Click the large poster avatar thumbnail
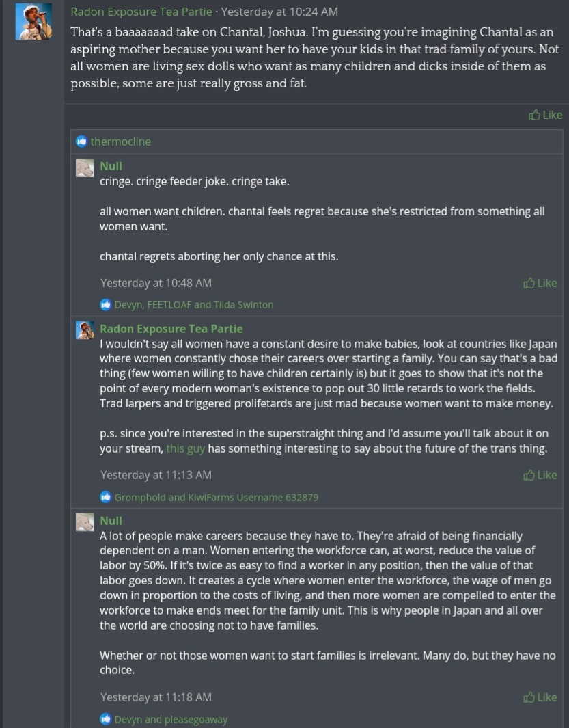Viewport: 569px width, 728px height. [33, 21]
